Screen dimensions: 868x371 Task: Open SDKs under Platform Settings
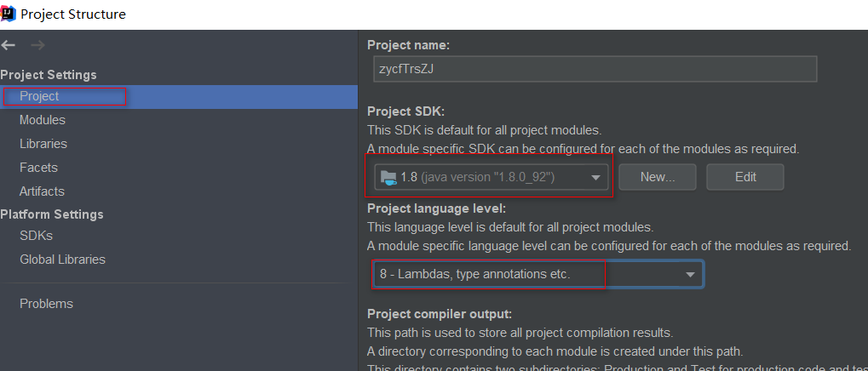coord(36,236)
